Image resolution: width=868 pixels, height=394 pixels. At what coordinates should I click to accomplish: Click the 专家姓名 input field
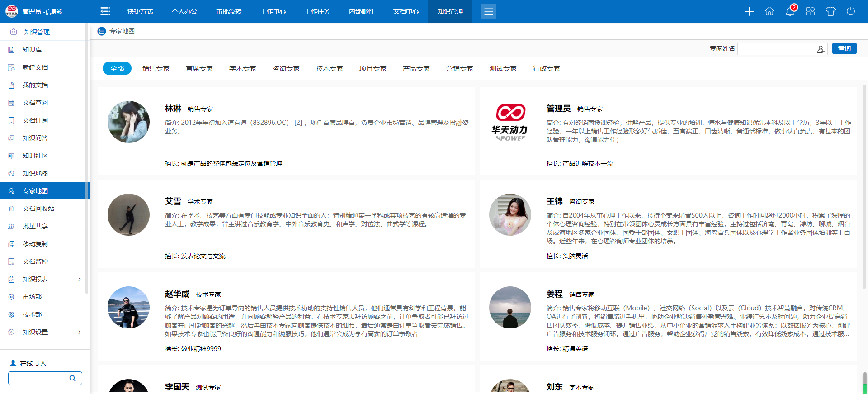tap(777, 49)
